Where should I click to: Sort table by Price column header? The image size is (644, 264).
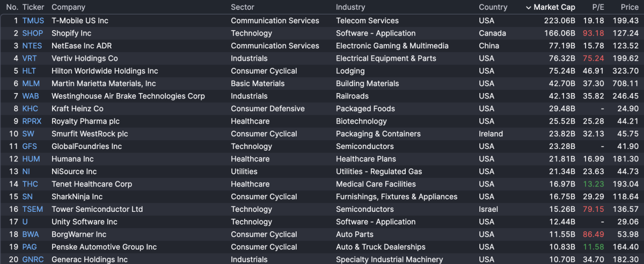(630, 8)
